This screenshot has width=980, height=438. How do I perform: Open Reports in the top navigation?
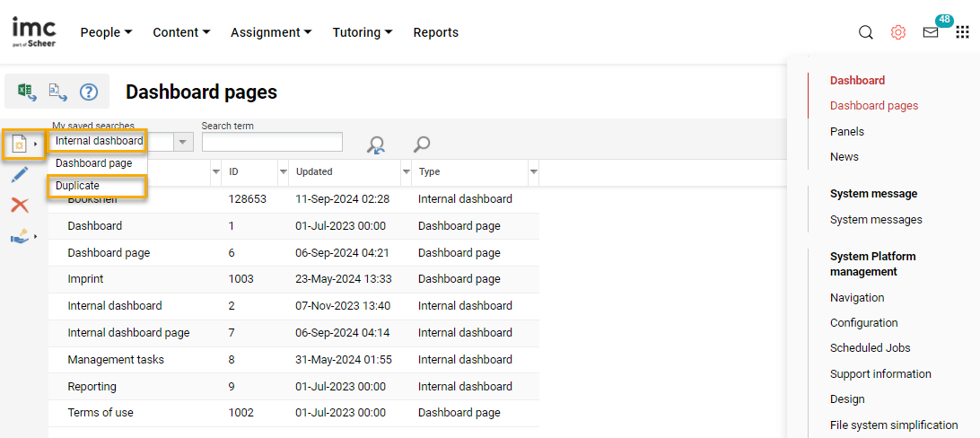[x=435, y=32]
